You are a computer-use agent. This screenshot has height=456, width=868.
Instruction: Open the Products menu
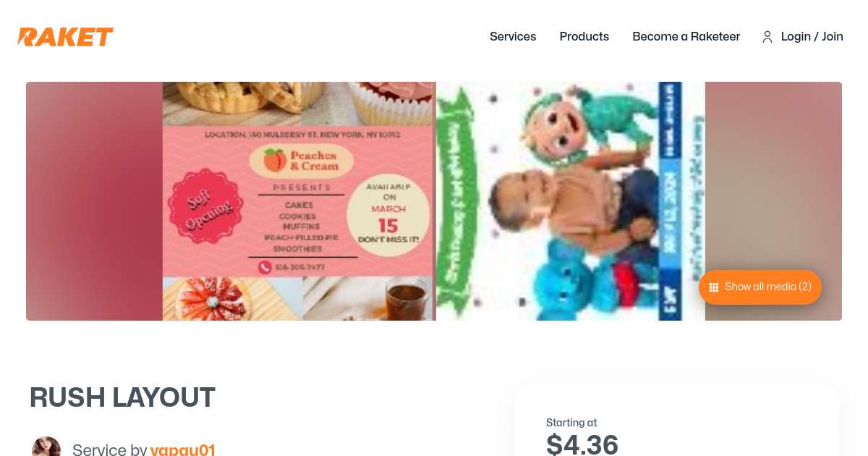click(x=584, y=37)
